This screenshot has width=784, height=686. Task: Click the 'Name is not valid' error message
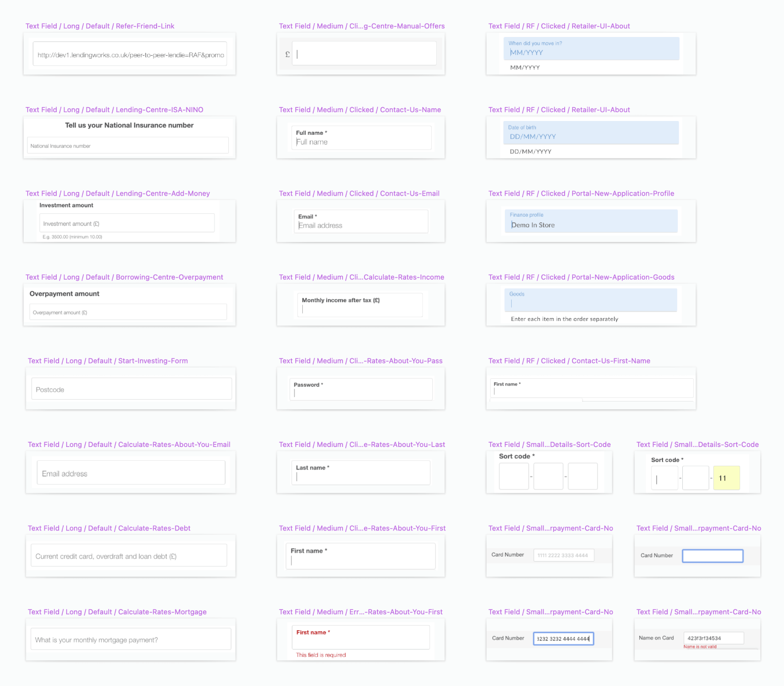700,646
